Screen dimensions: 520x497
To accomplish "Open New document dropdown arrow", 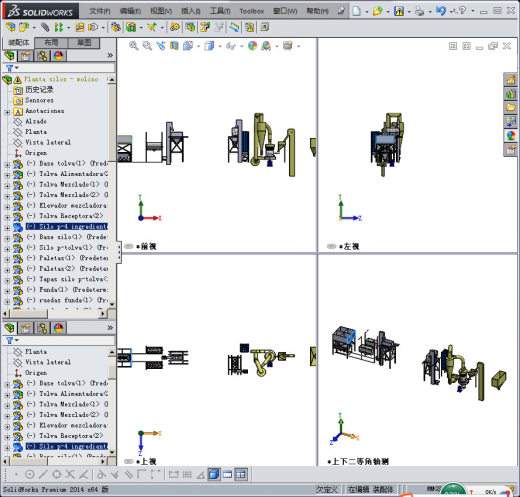I will coord(367,11).
